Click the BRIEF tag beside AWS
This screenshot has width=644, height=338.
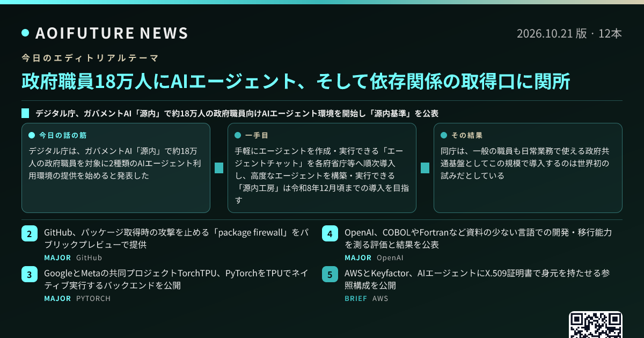pyautogui.click(x=356, y=298)
